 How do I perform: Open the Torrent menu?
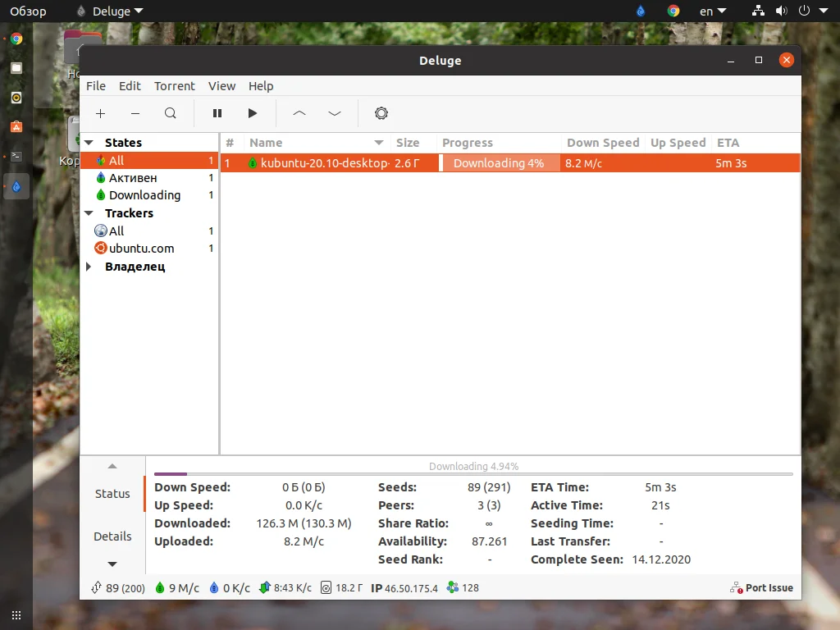pyautogui.click(x=175, y=85)
